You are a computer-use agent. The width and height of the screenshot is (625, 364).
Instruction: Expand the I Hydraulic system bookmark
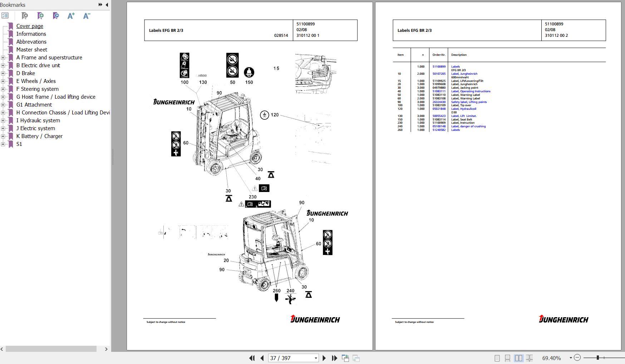coord(3,120)
